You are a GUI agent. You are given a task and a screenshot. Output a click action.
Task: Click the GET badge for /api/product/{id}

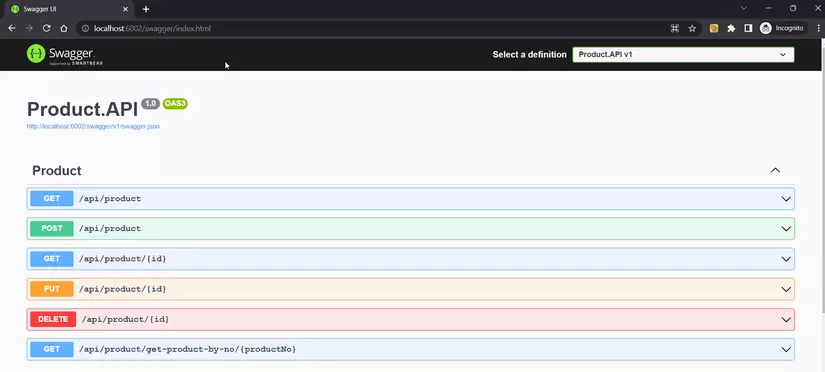click(52, 259)
